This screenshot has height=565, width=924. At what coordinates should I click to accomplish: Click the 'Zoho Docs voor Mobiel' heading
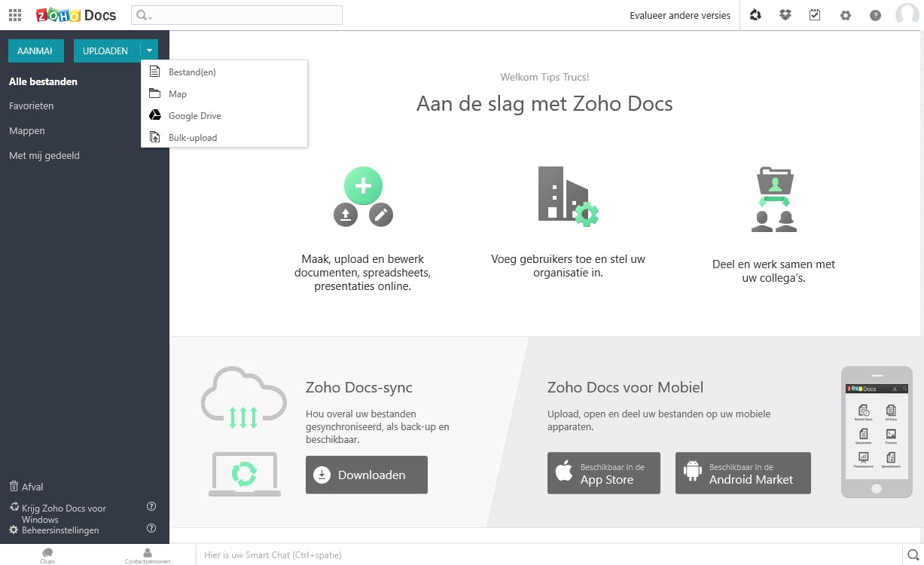626,387
